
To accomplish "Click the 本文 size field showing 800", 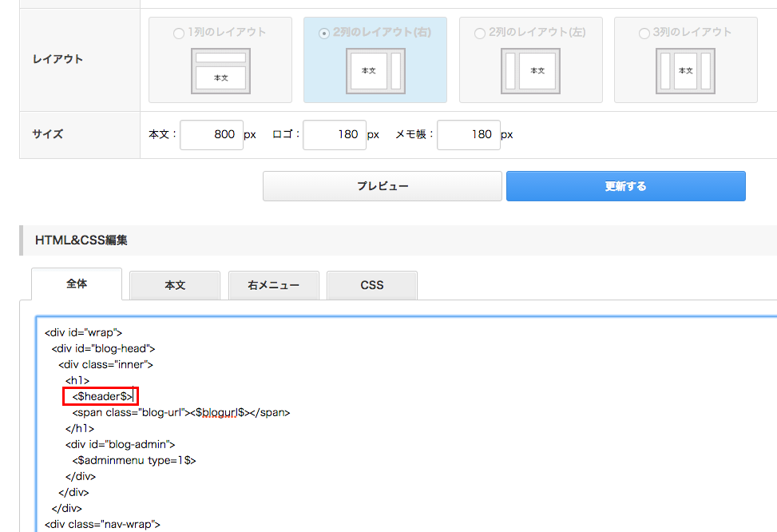I will 212,134.
